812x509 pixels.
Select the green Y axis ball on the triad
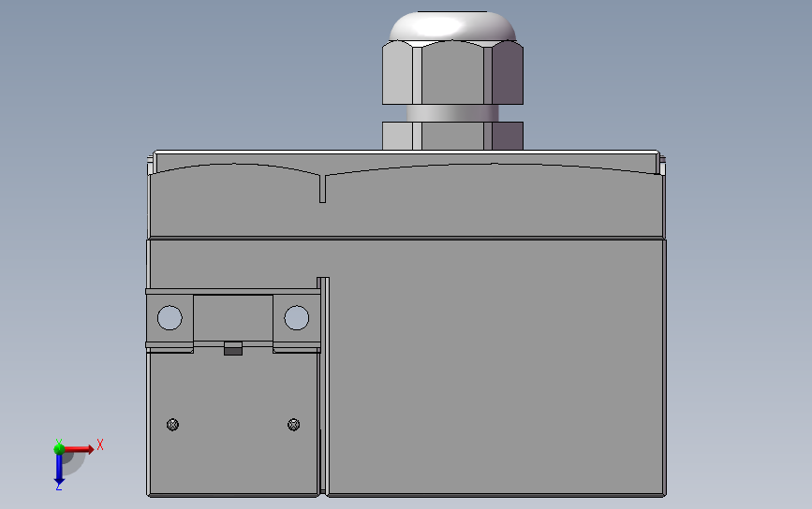(x=59, y=448)
